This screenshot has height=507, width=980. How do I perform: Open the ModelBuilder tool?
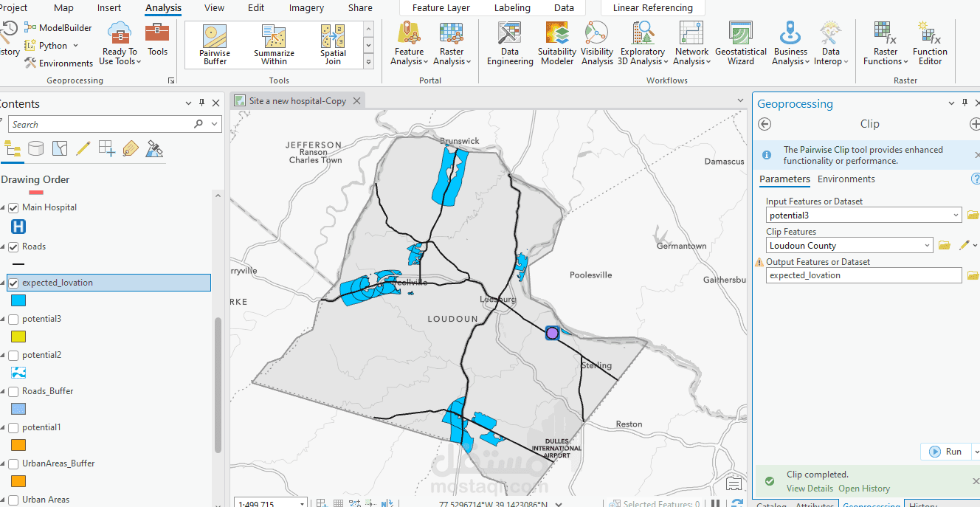(x=58, y=27)
